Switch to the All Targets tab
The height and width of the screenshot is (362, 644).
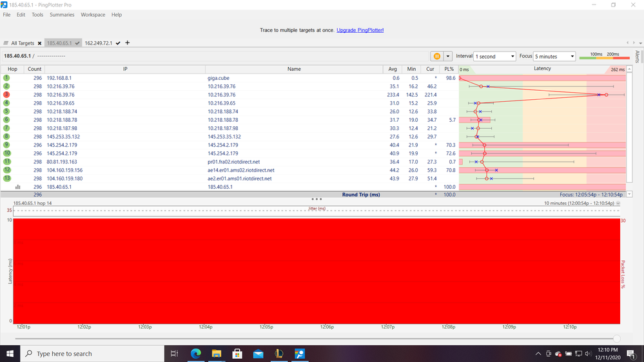[23, 43]
